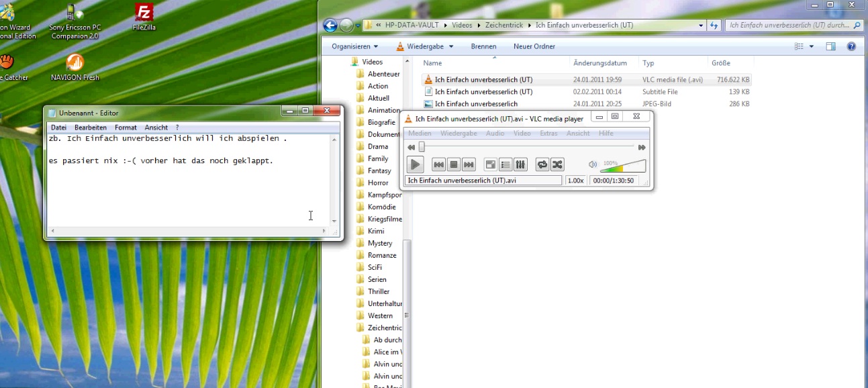The height and width of the screenshot is (388, 868).
Task: Open the VLC Medien menu
Action: click(x=420, y=134)
